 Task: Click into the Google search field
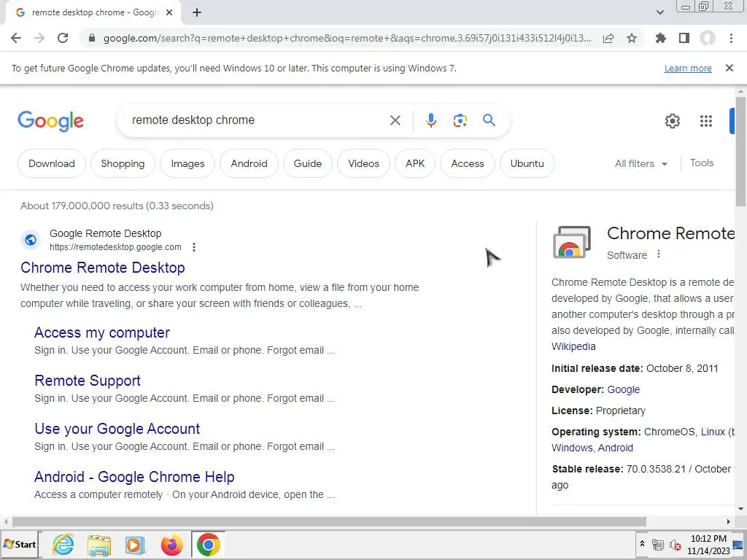tap(258, 120)
